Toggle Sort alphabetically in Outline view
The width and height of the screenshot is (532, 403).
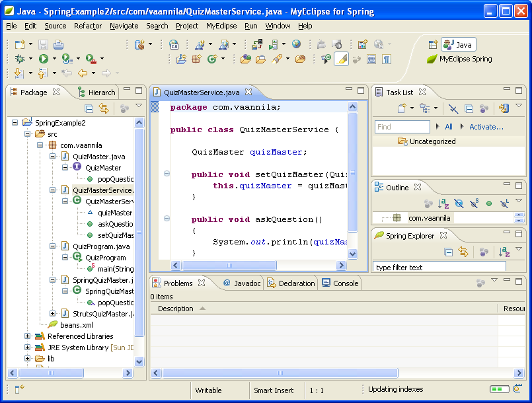(443, 203)
